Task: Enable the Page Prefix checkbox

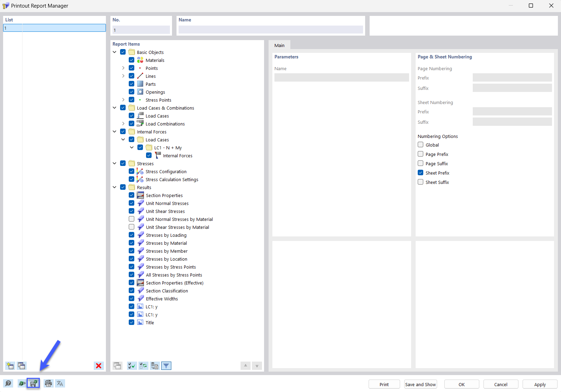Action: pyautogui.click(x=420, y=154)
